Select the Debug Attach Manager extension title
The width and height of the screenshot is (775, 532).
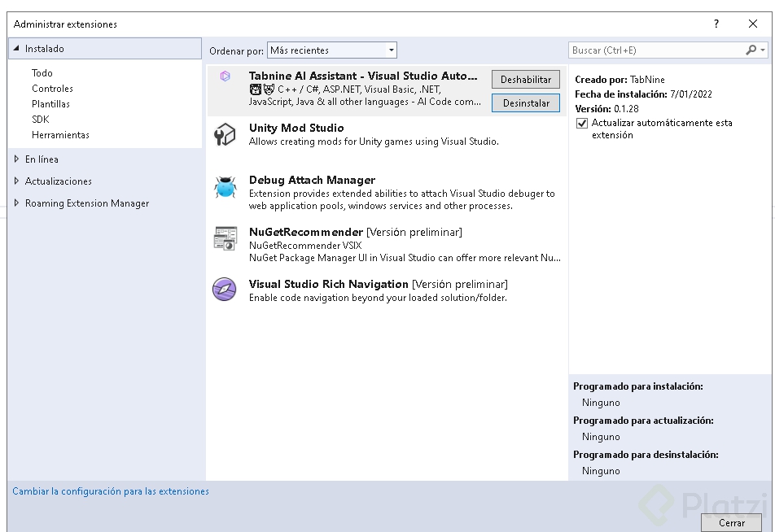(312, 180)
